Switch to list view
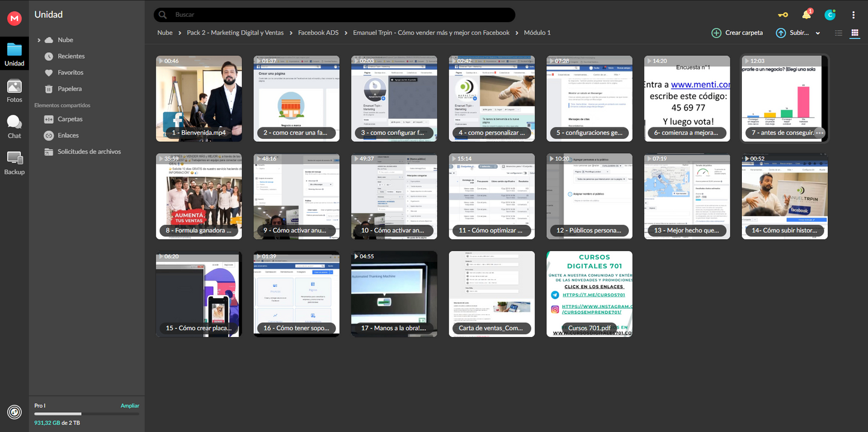The image size is (868, 432). 839,33
